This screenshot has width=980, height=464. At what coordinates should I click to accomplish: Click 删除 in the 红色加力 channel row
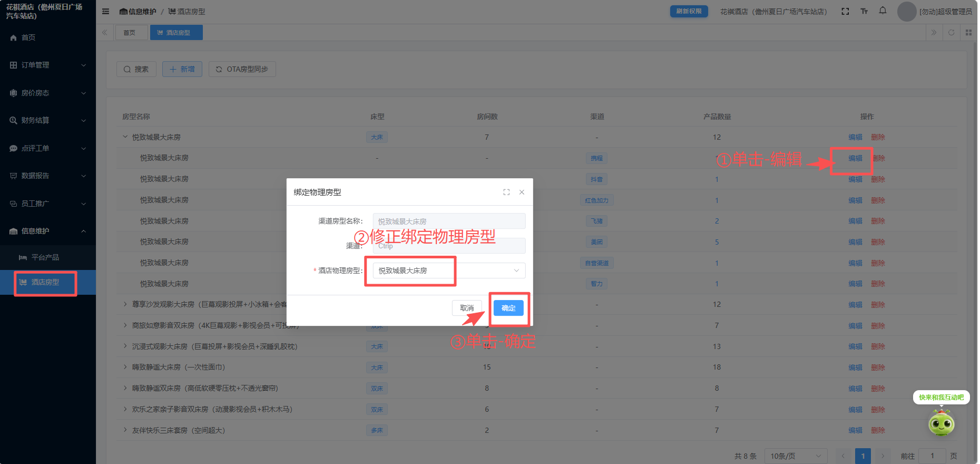click(x=878, y=200)
